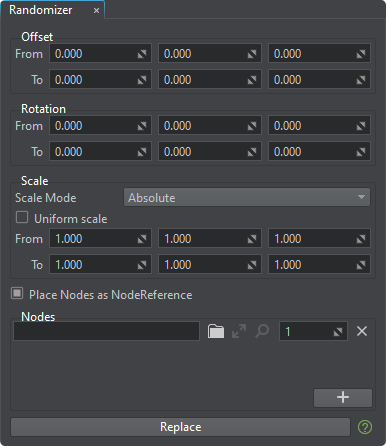The width and height of the screenshot is (386, 446).
Task: Open folder icon to browse for node
Action: point(216,331)
